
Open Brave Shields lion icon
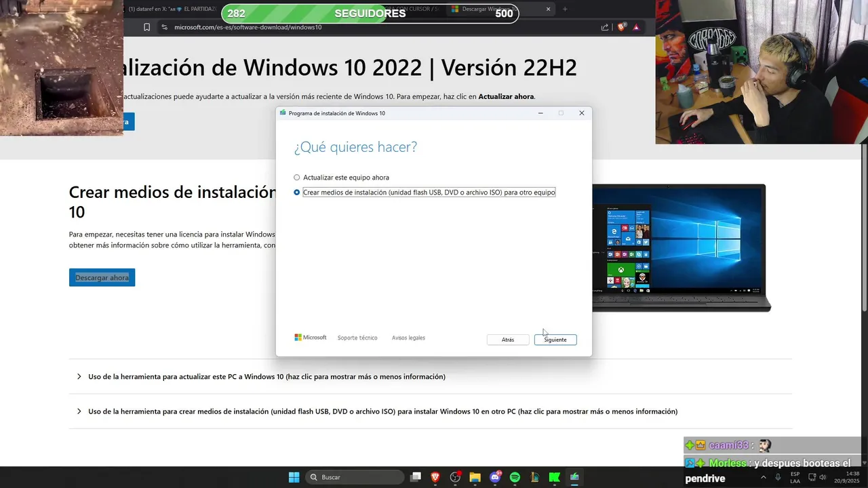(621, 27)
